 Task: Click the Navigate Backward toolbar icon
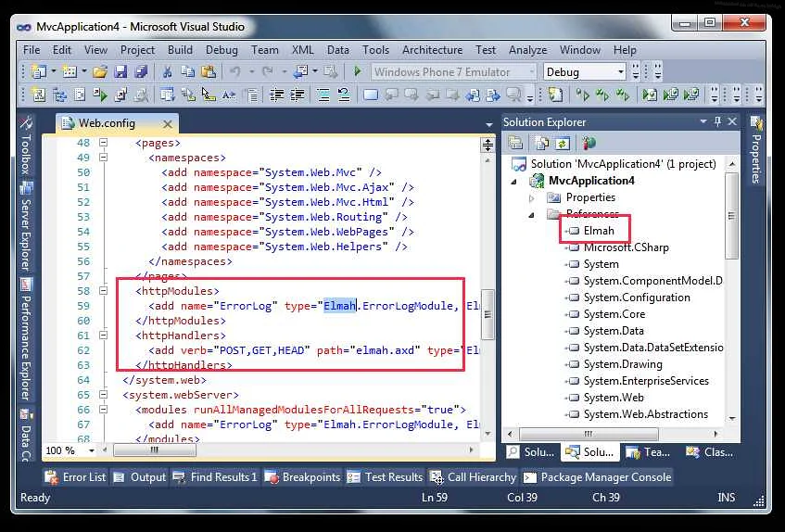(300, 72)
